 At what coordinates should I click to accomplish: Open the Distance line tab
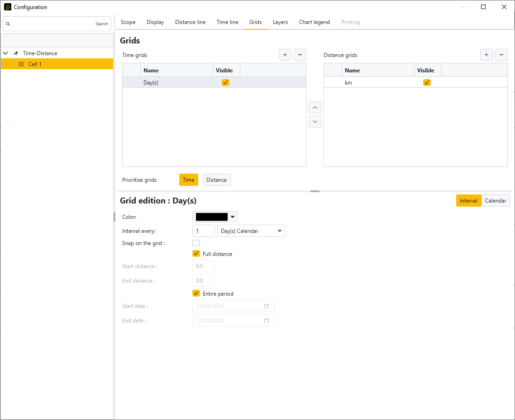coord(190,22)
